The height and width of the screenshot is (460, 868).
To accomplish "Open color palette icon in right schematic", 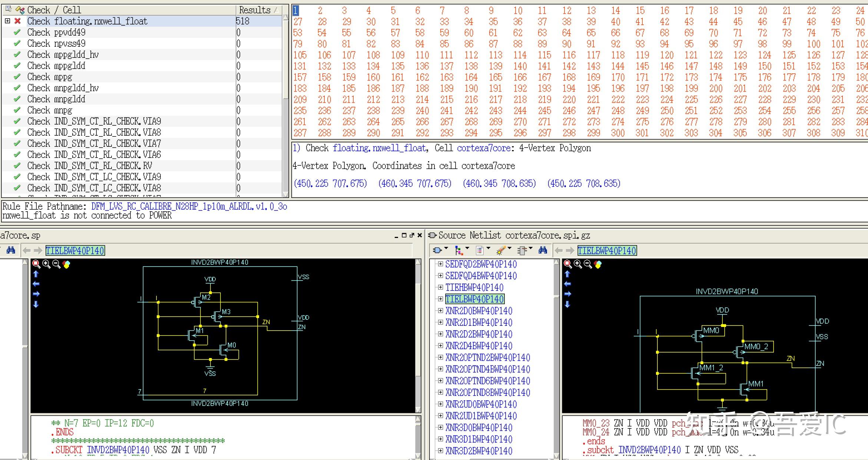I will click(598, 264).
